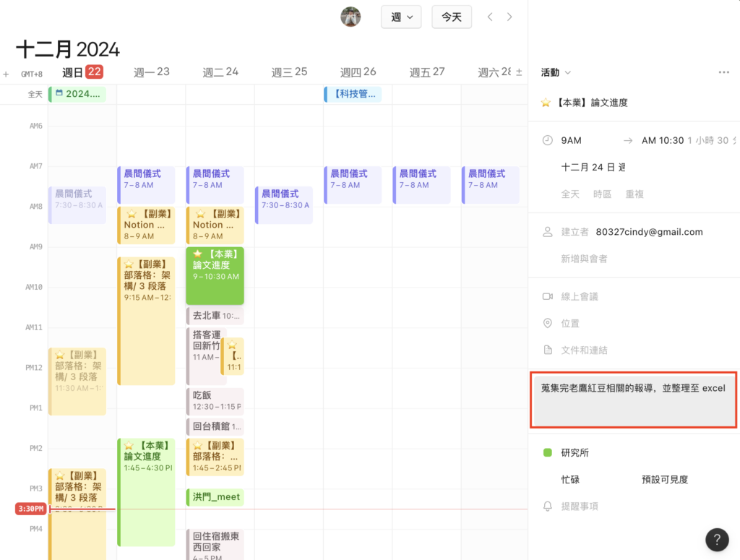Image resolution: width=740 pixels, height=560 pixels.
Task: Click the plus icon beside GMT+8
Action: point(7,74)
